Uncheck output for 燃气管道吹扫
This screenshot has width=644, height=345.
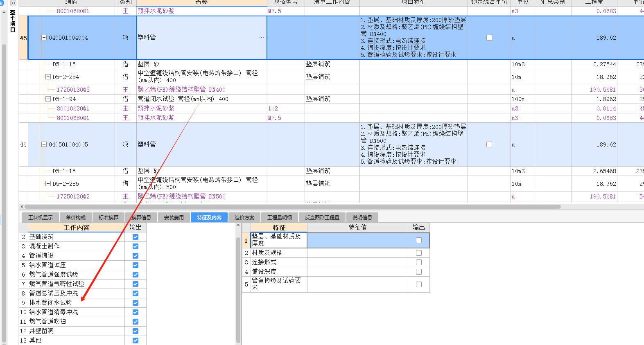click(136, 322)
